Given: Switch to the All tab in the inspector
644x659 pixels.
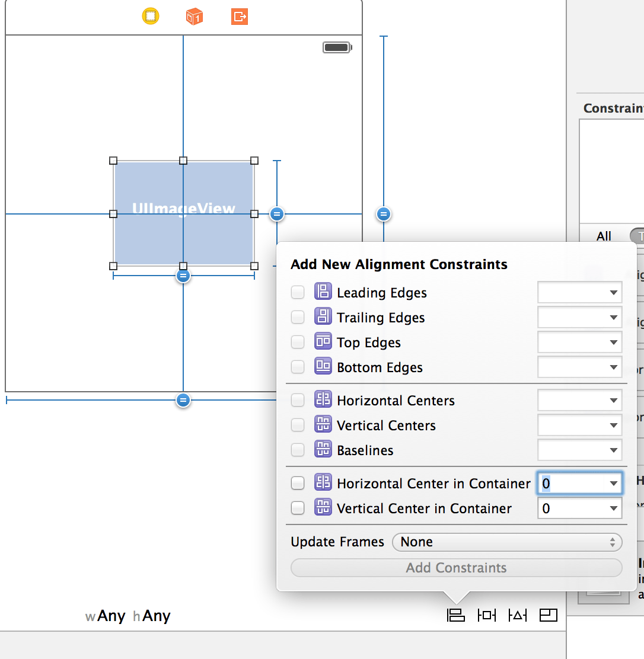Looking at the screenshot, I should 604,236.
